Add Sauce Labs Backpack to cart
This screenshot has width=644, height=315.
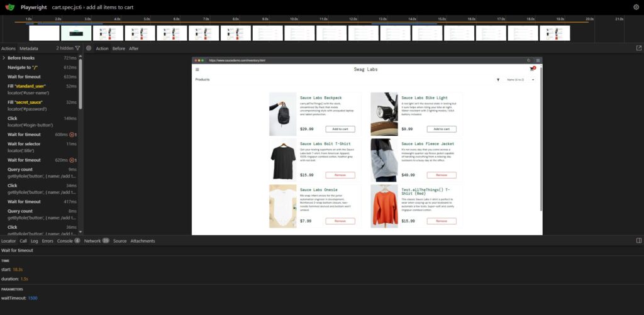tap(340, 129)
